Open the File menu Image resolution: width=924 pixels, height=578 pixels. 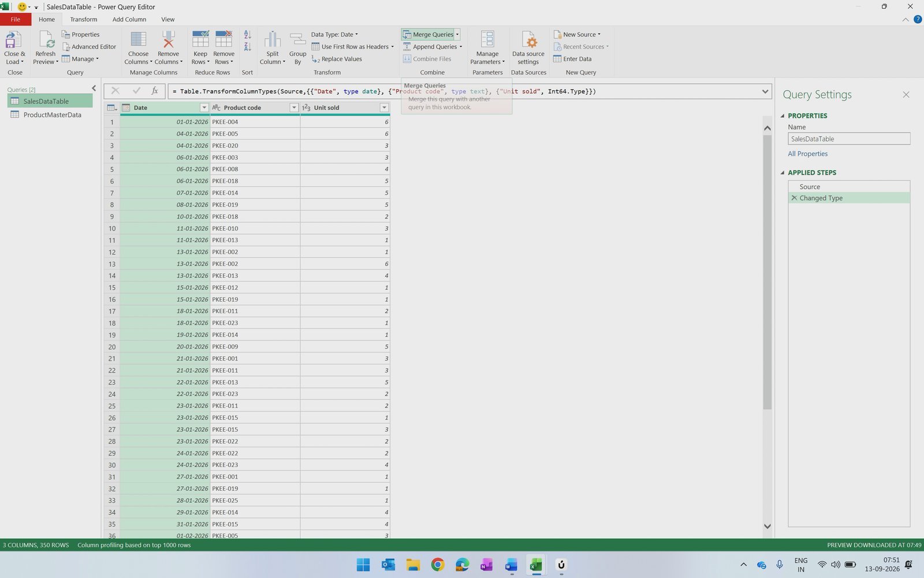(16, 20)
